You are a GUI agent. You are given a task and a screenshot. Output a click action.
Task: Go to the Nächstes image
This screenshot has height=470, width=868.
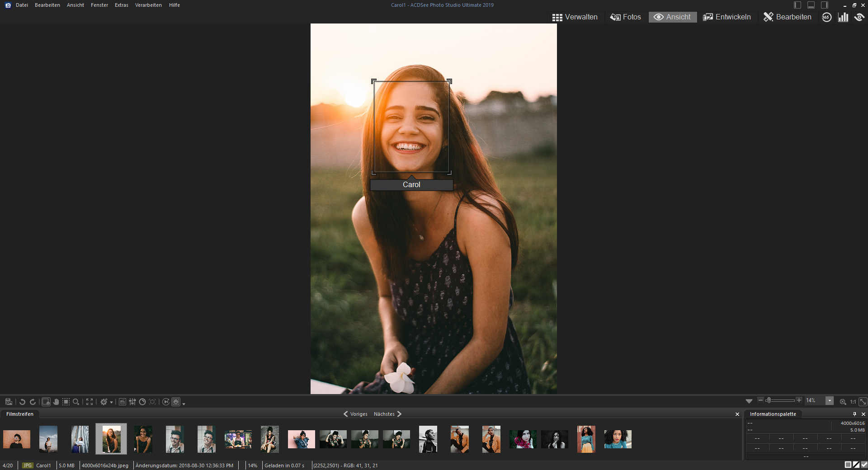387,414
